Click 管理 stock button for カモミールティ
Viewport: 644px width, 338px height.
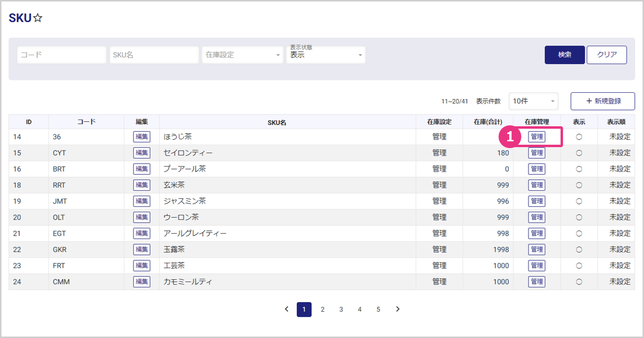[x=536, y=282]
